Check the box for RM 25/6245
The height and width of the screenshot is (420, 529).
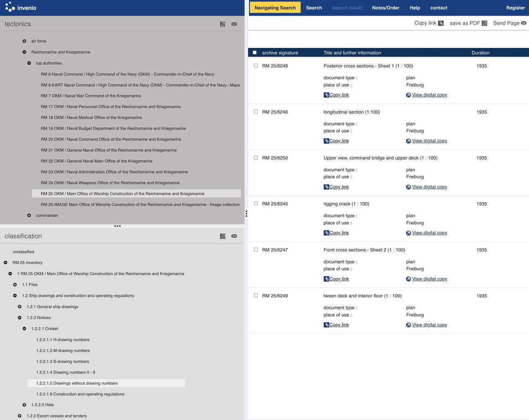pos(256,204)
